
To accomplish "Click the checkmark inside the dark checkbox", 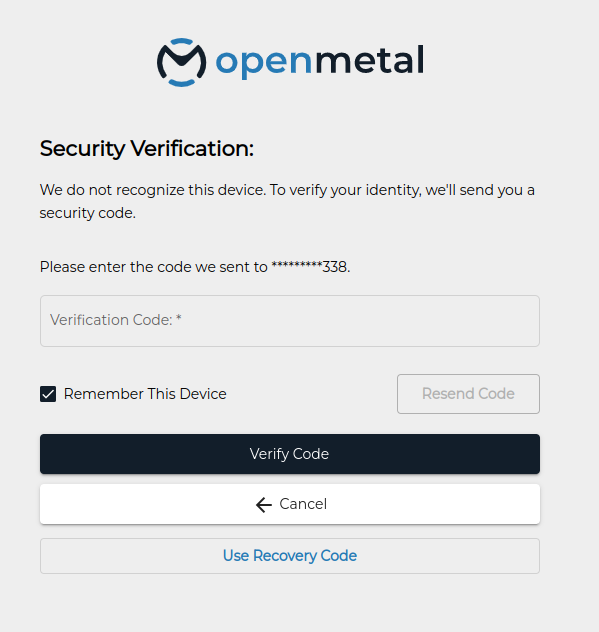I will [48, 394].
